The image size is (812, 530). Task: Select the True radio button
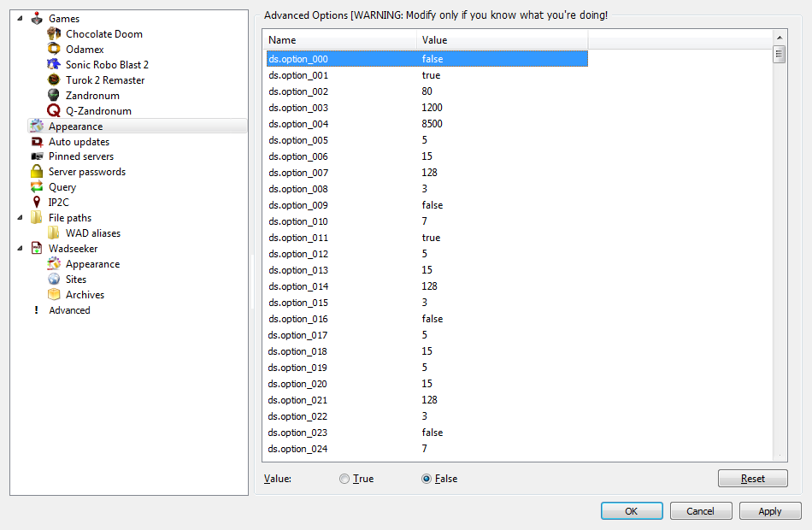pos(344,479)
